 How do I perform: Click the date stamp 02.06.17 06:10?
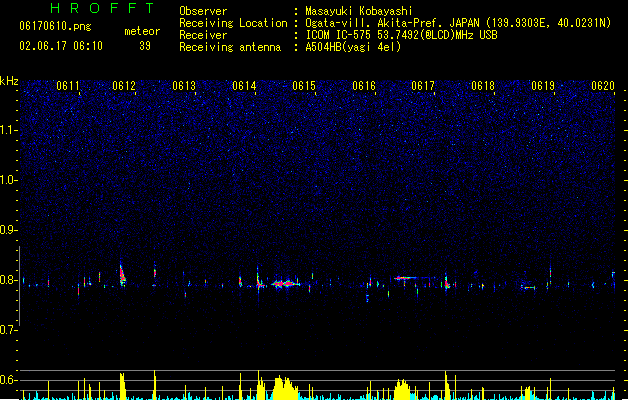pyautogui.click(x=61, y=46)
